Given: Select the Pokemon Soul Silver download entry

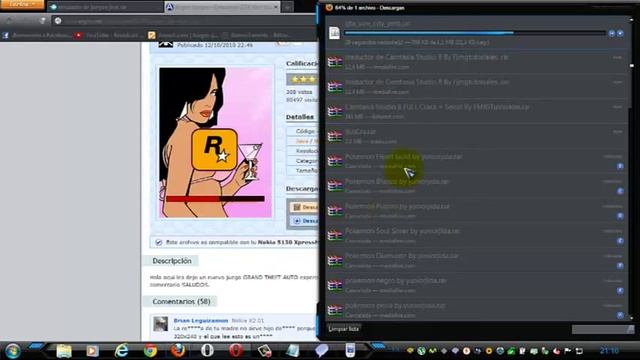Looking at the screenshot, I should pos(476,236).
